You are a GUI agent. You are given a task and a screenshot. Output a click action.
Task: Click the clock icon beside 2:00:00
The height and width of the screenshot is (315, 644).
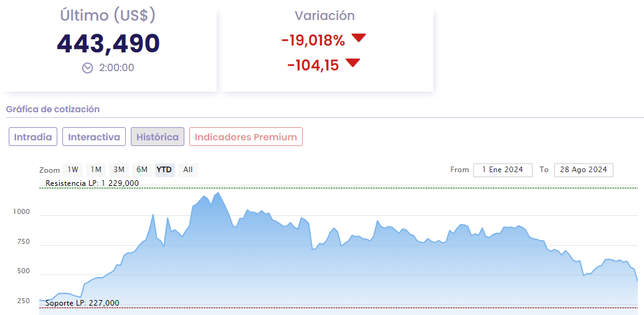pyautogui.click(x=88, y=68)
